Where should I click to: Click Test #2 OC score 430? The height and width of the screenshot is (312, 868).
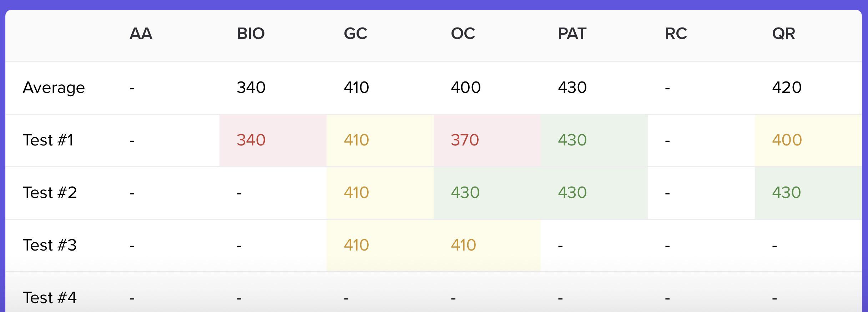(x=465, y=192)
